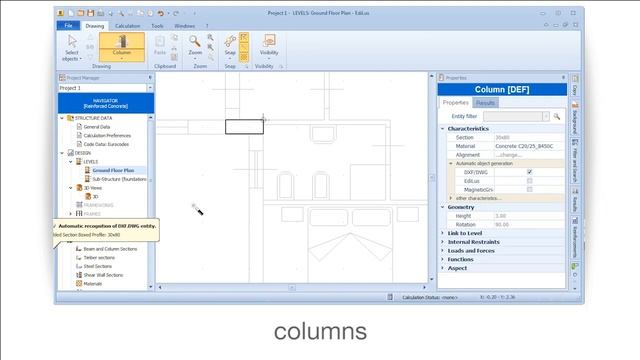
Task: Open Code Data: Eurocodes in the tree
Action: pos(106,144)
